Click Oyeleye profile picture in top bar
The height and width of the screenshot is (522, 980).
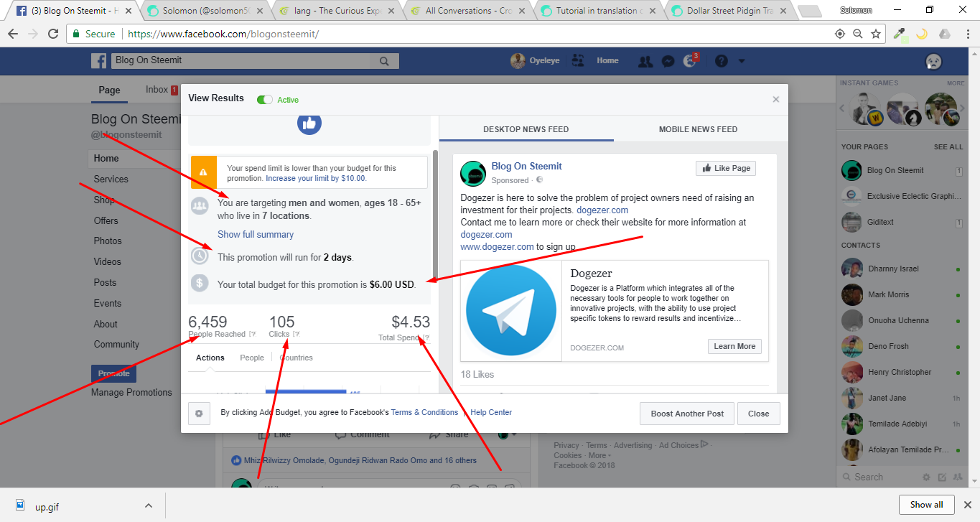click(x=518, y=61)
